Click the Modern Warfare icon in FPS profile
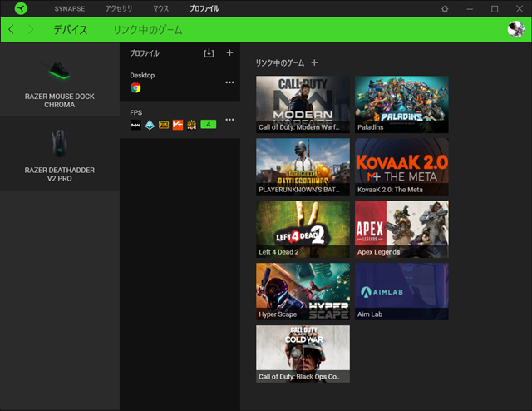The image size is (532, 411). tap(135, 125)
